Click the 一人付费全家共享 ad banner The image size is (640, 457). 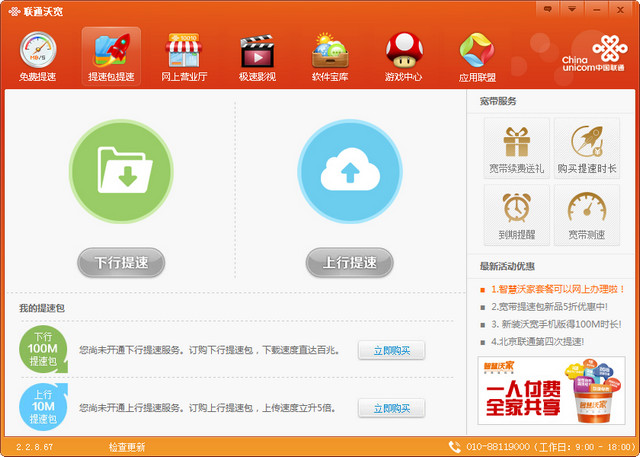pyautogui.click(x=551, y=390)
